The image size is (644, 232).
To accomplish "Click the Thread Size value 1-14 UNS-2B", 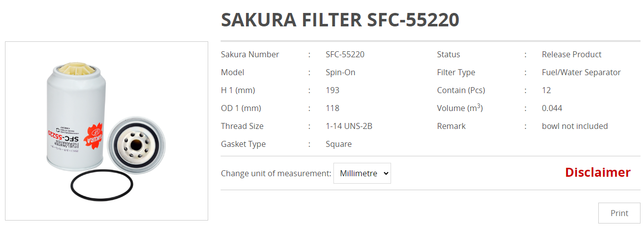I will pos(349,126).
